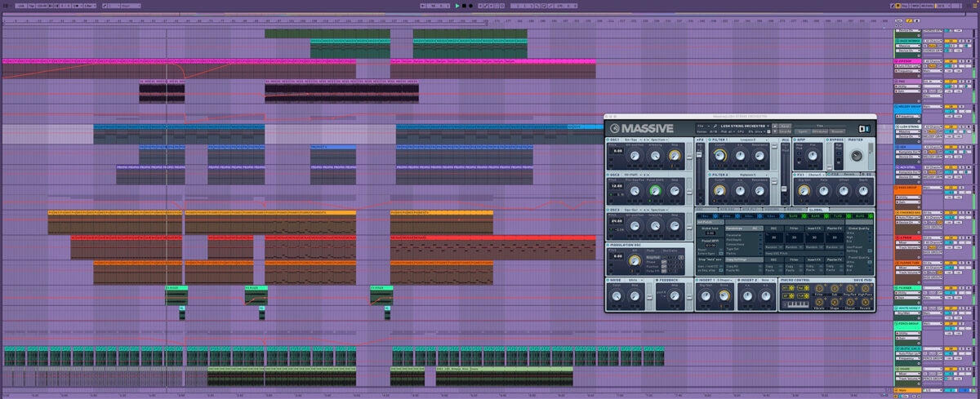Click the KTr macro source icon

pos(788,288)
